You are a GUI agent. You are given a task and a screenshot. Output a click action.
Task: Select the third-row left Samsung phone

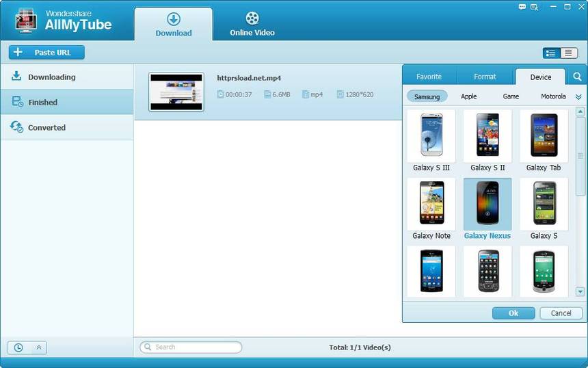[431, 272]
